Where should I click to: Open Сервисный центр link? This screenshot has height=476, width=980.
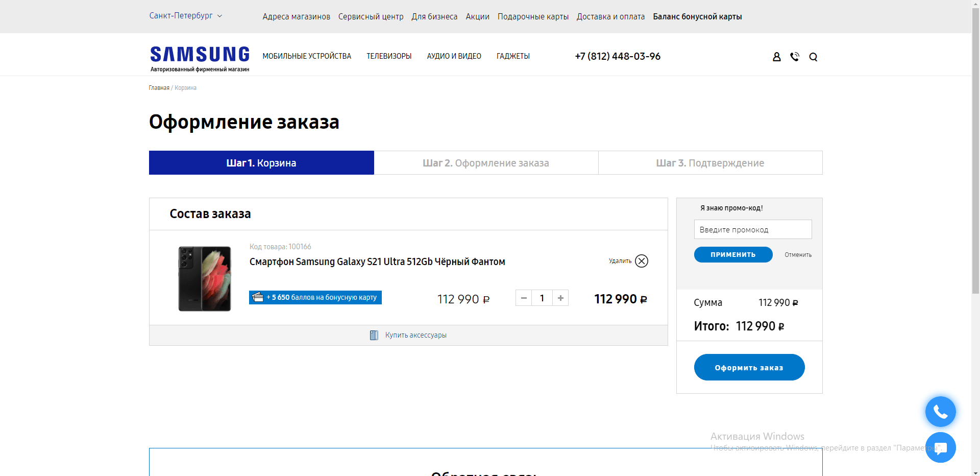pos(371,17)
